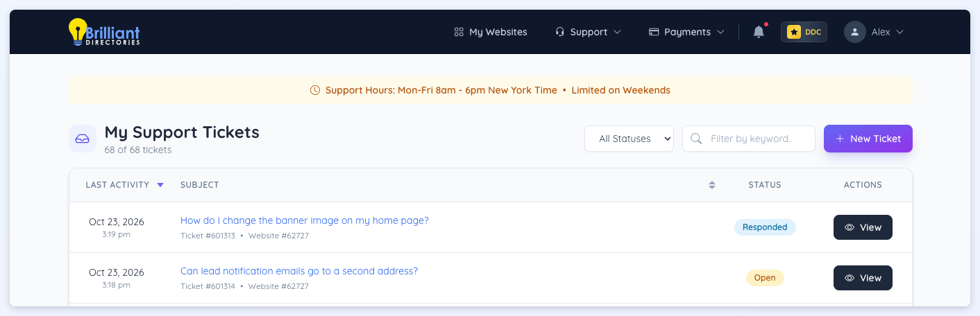Click the Status column header

click(765, 185)
